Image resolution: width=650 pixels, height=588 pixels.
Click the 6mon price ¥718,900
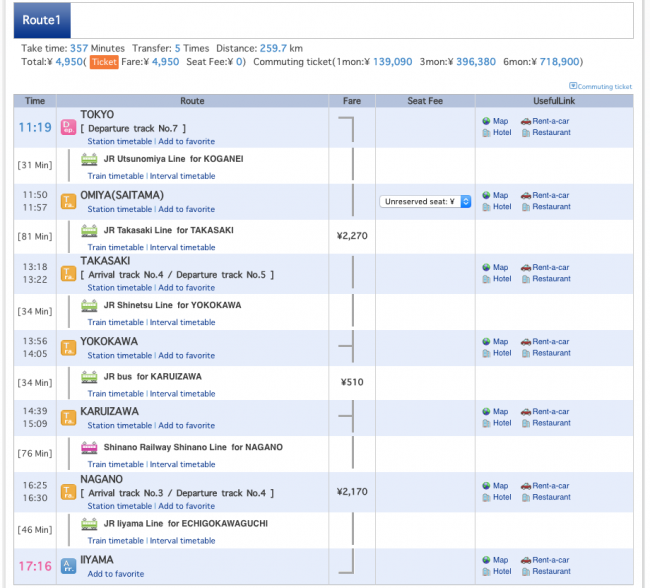(559, 62)
